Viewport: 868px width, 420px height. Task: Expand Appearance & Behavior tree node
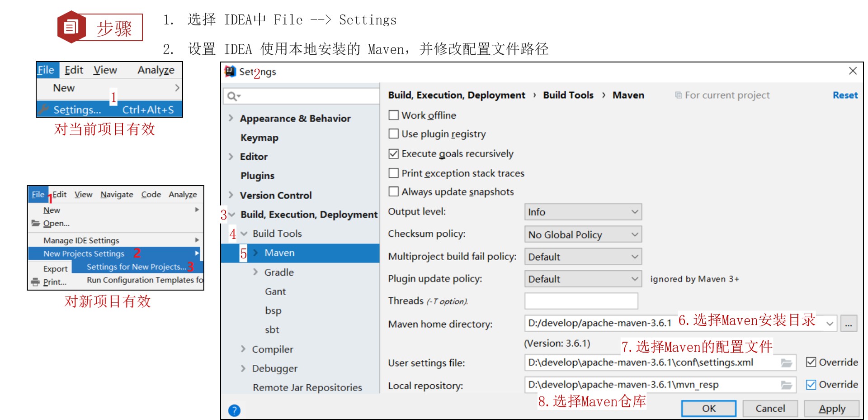pos(231,118)
